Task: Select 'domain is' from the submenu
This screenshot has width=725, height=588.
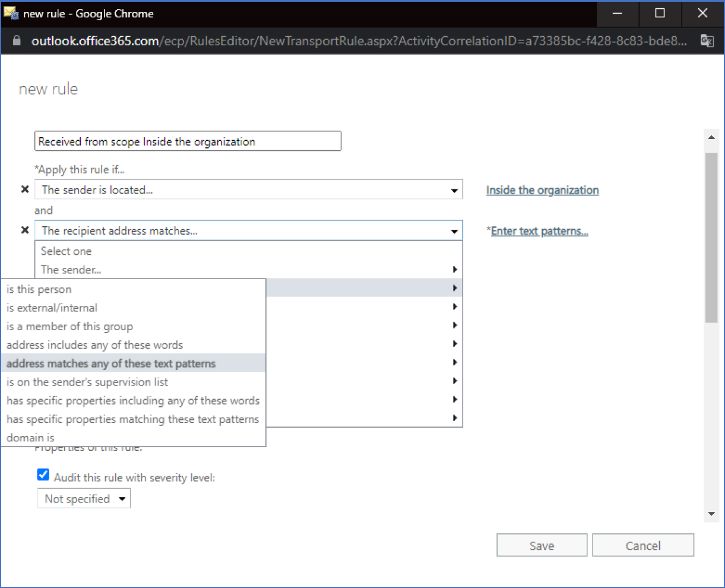Action: point(31,438)
